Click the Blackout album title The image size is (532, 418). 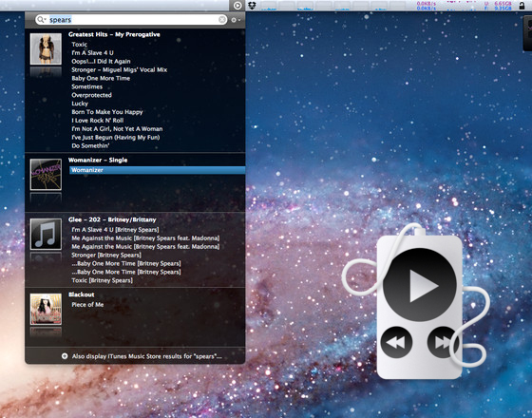pos(82,294)
